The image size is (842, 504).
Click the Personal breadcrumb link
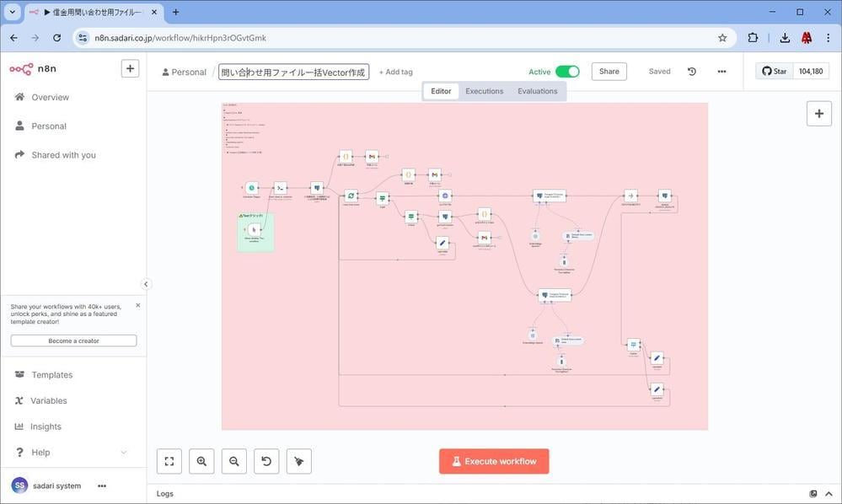(185, 72)
